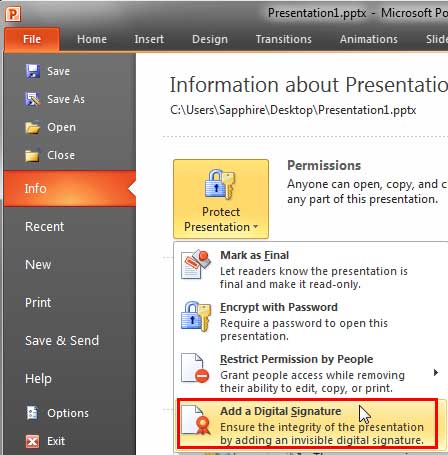Open the Protect Presentation dropdown button
448x455 pixels.
221,199
